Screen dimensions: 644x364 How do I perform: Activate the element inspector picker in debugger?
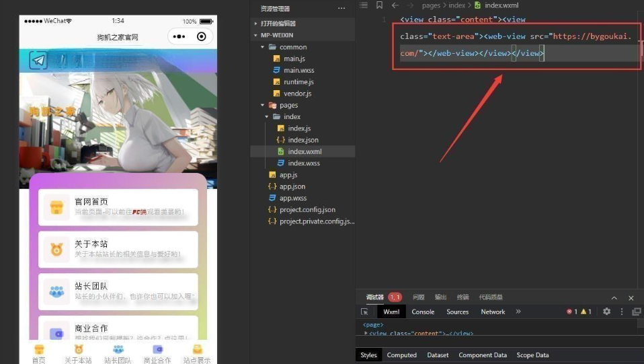tap(365, 312)
